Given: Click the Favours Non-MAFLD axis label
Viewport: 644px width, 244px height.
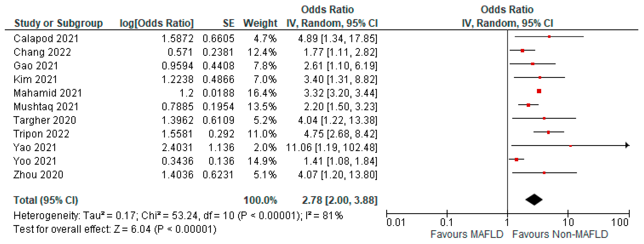Looking at the screenshot, I should point(560,234).
